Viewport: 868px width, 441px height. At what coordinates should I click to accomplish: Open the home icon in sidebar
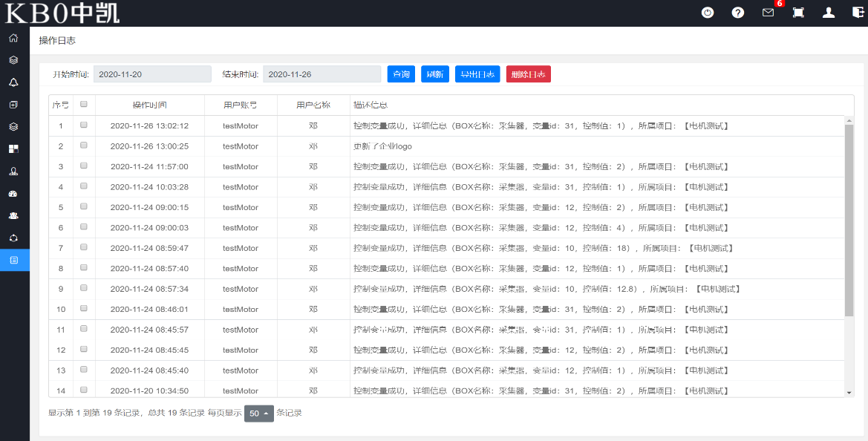13,38
